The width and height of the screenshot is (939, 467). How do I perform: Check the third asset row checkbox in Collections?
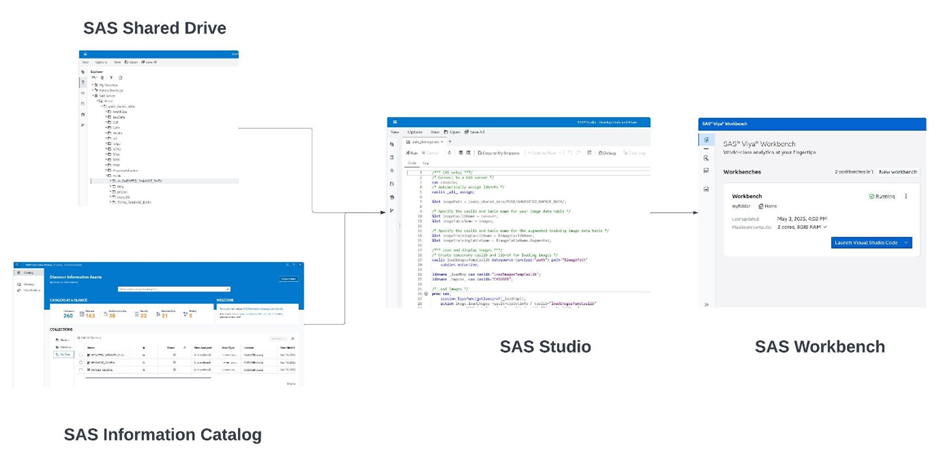[x=81, y=370]
